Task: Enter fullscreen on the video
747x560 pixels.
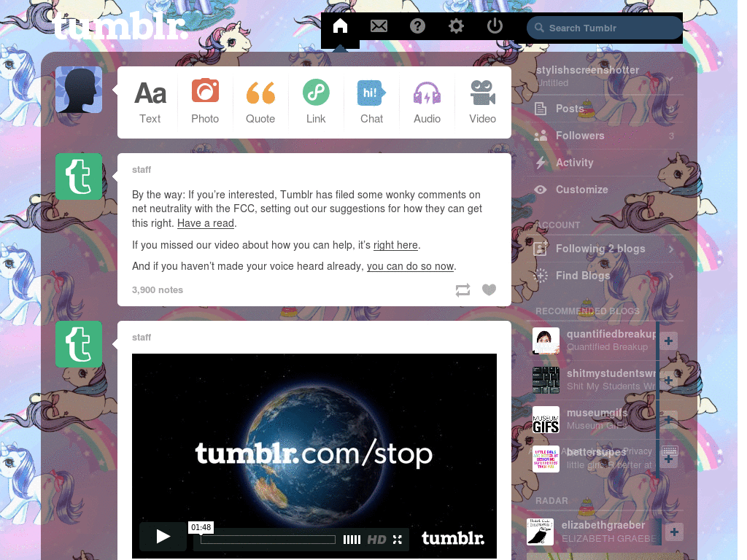Action: [398, 540]
